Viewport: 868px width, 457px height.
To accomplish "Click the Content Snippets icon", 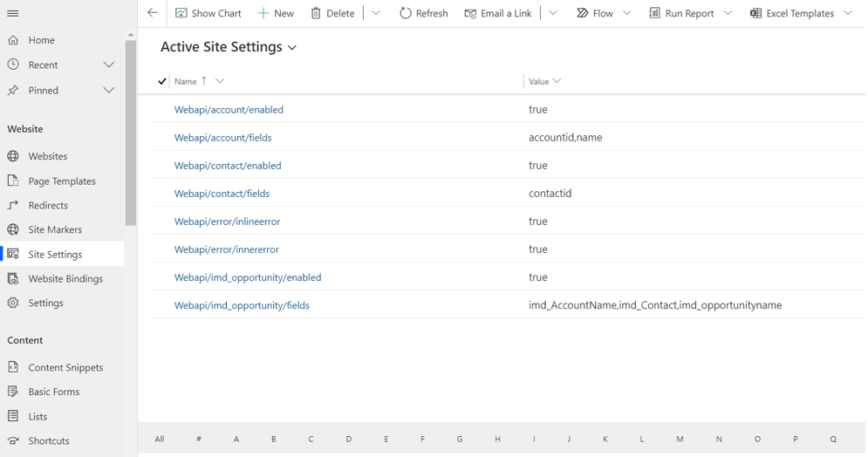I will [13, 367].
